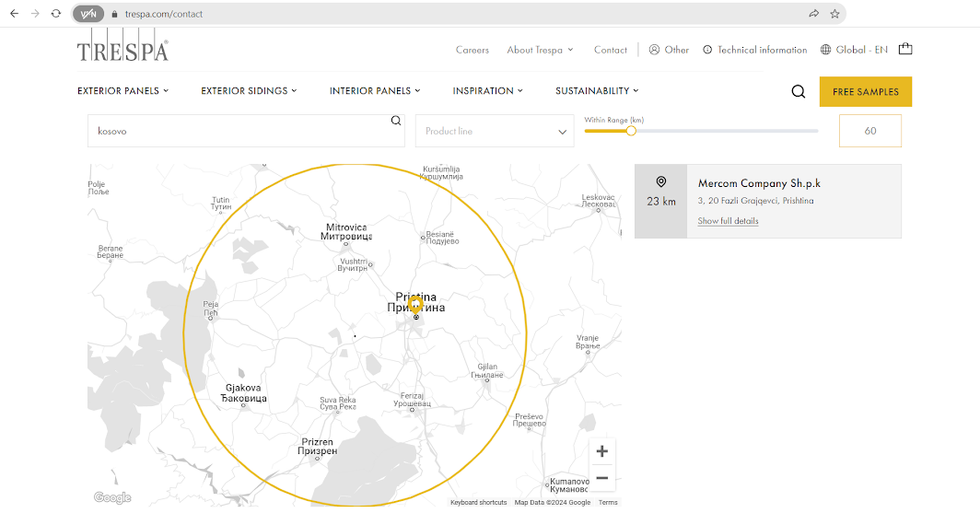Bookmark this page with star icon
This screenshot has width=980, height=513.
(835, 14)
